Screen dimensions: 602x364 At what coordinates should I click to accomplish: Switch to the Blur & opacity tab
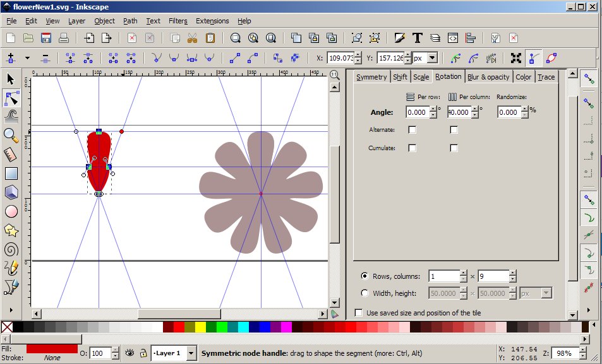click(x=488, y=76)
